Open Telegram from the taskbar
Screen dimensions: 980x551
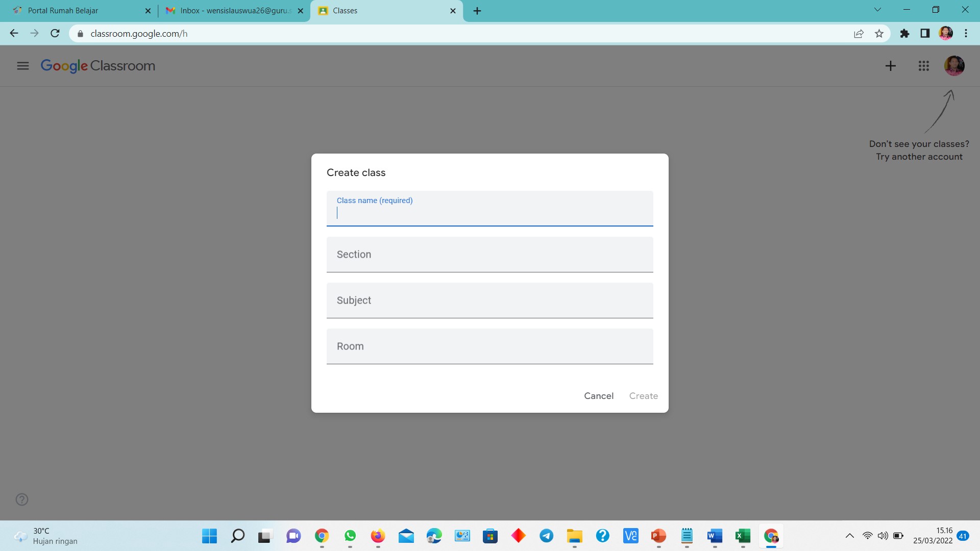point(546,536)
